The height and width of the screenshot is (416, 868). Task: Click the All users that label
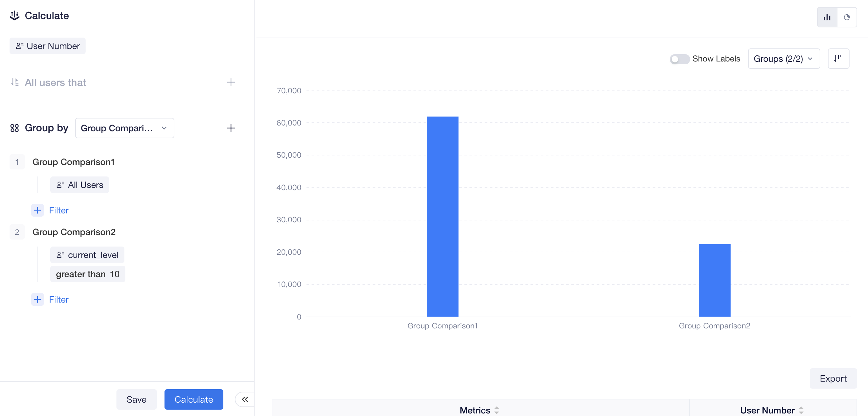tap(55, 82)
